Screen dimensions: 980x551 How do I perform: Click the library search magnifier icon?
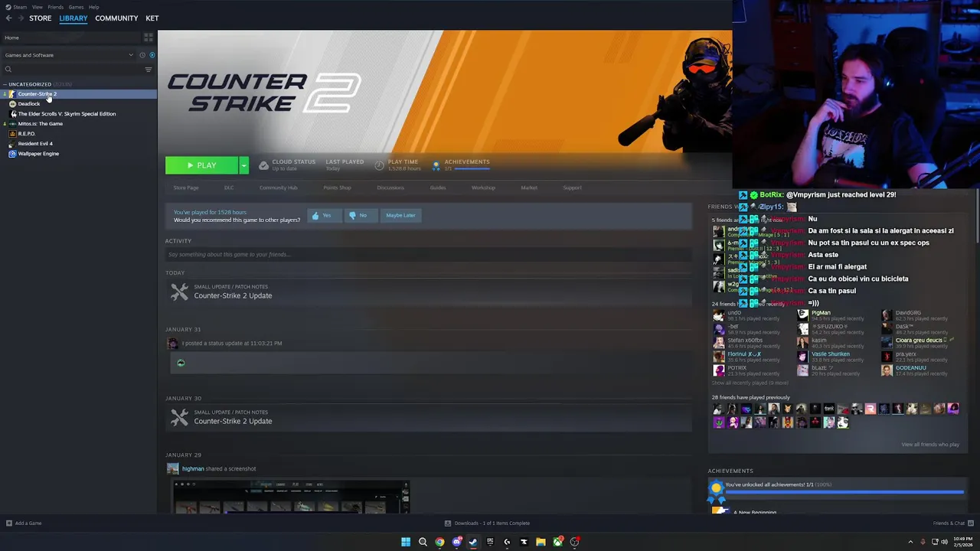[8, 70]
